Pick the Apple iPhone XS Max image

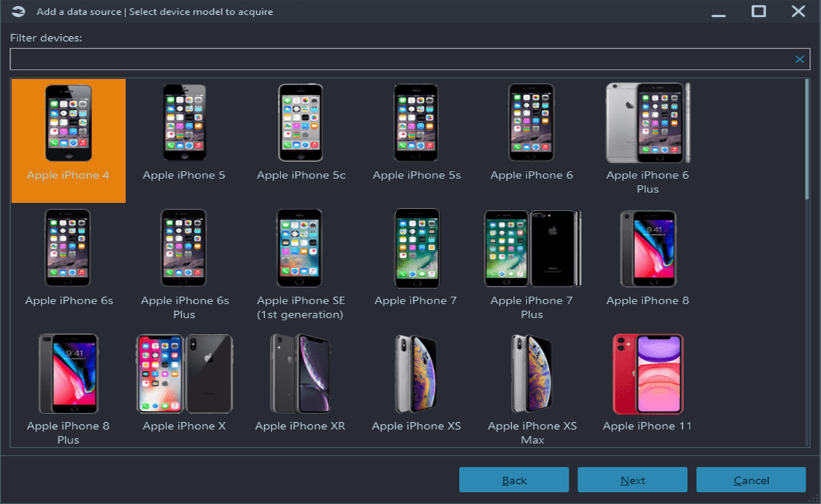(533, 373)
